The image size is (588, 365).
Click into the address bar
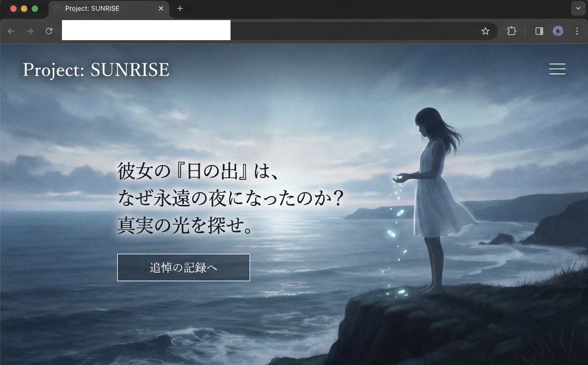(329, 31)
